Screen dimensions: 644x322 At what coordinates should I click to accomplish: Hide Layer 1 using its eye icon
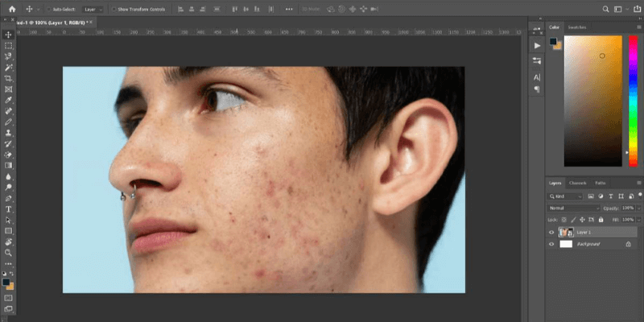551,232
